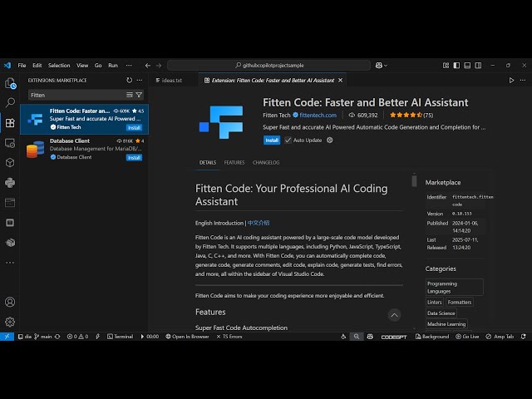Open the Search view magnifier icon

[x=10, y=102]
